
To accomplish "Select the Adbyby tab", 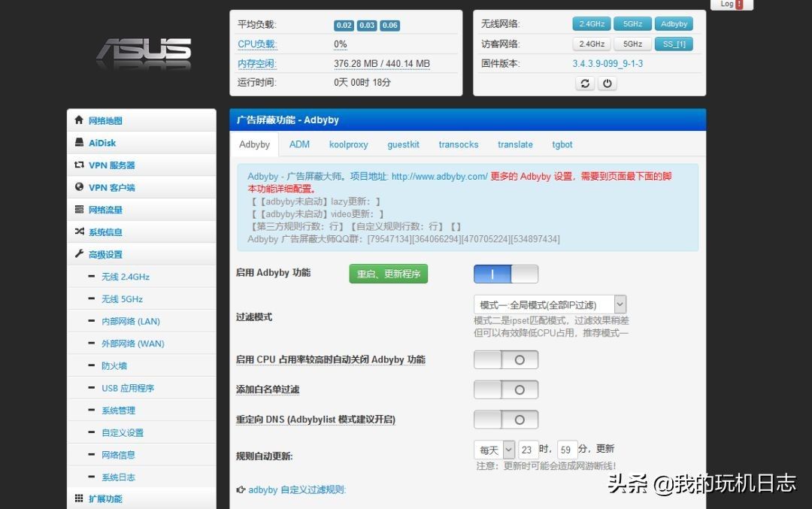I will 254,144.
